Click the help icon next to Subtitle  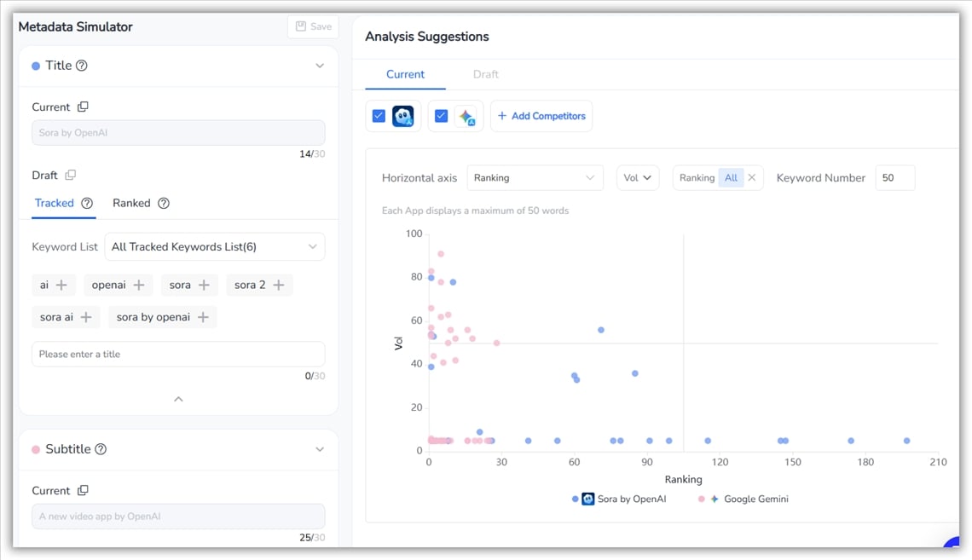[101, 449]
